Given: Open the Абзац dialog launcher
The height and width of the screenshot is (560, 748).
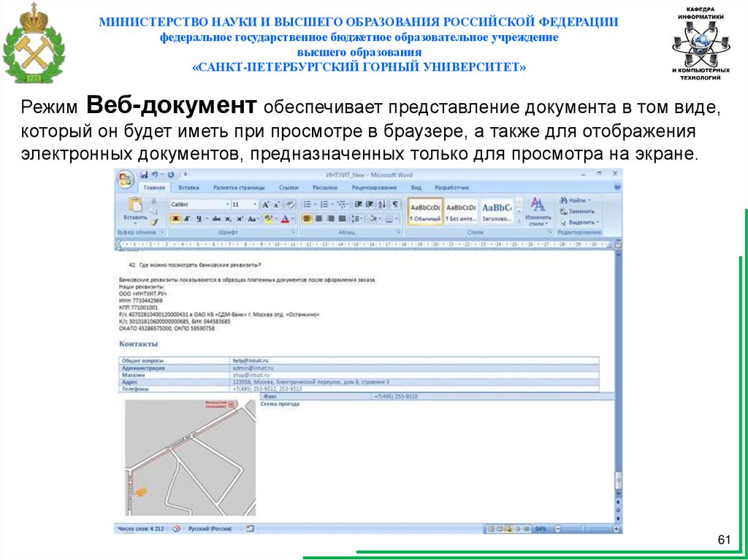Looking at the screenshot, I should pyautogui.click(x=398, y=232).
